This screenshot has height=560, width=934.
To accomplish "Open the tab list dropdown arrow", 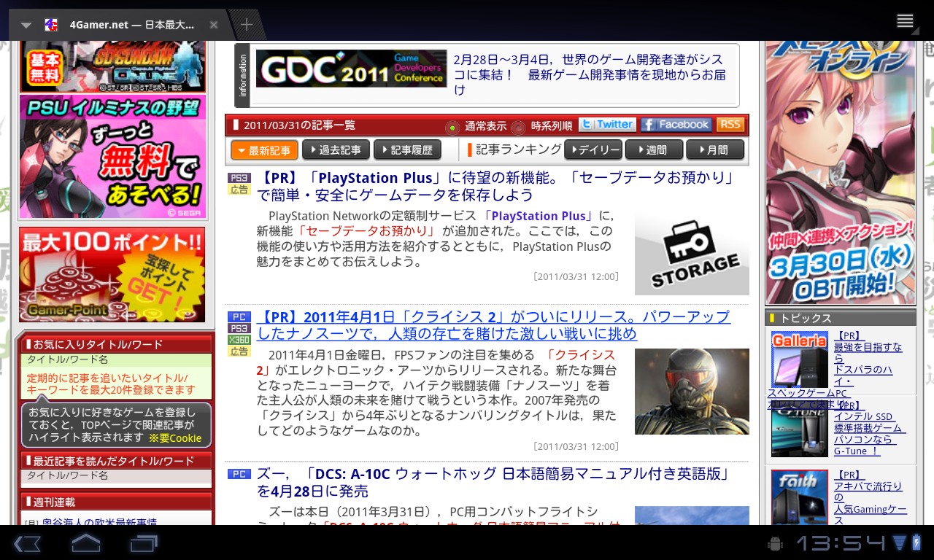I will 26,25.
